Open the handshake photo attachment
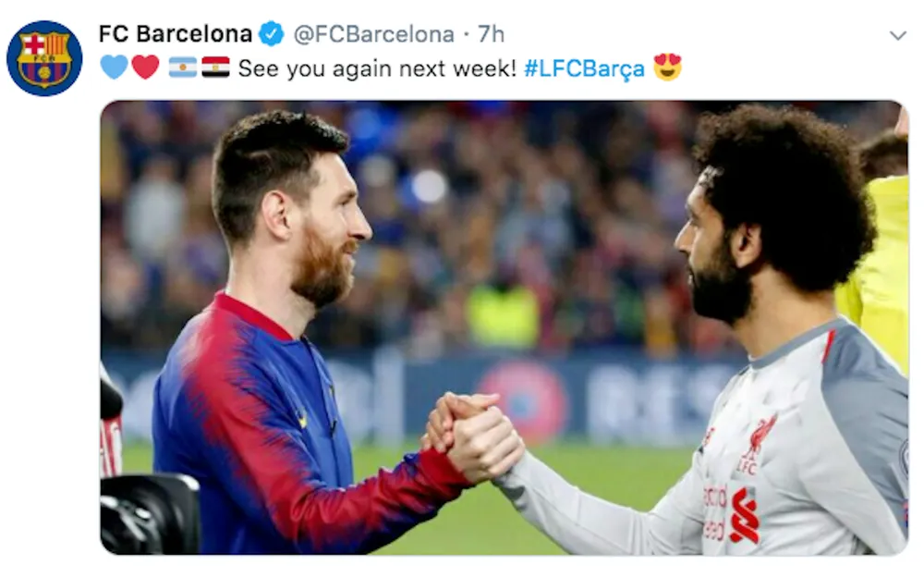 504,328
